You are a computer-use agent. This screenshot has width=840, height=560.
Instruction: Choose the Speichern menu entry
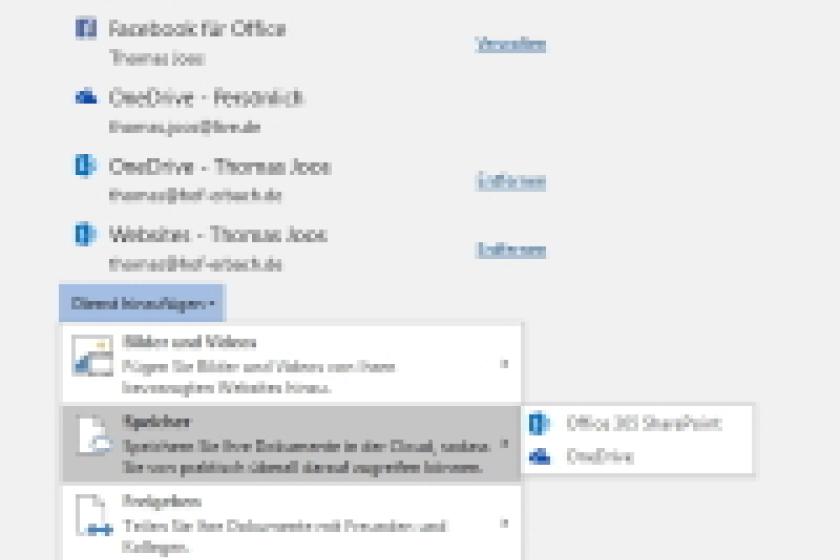(291, 444)
